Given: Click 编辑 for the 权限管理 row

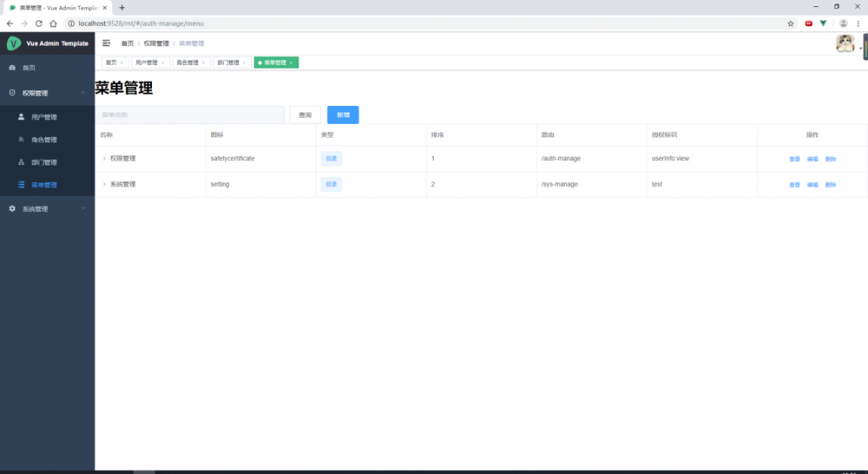Looking at the screenshot, I should pyautogui.click(x=812, y=159).
